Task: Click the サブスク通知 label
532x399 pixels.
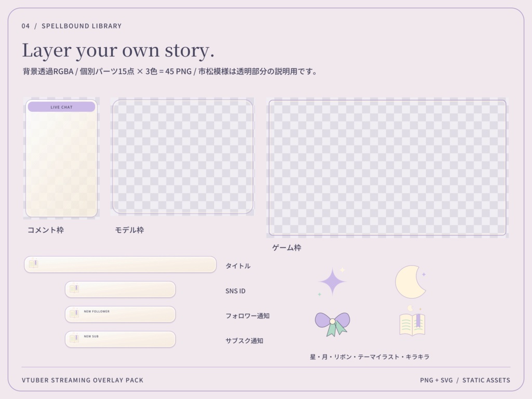Action: (x=244, y=341)
